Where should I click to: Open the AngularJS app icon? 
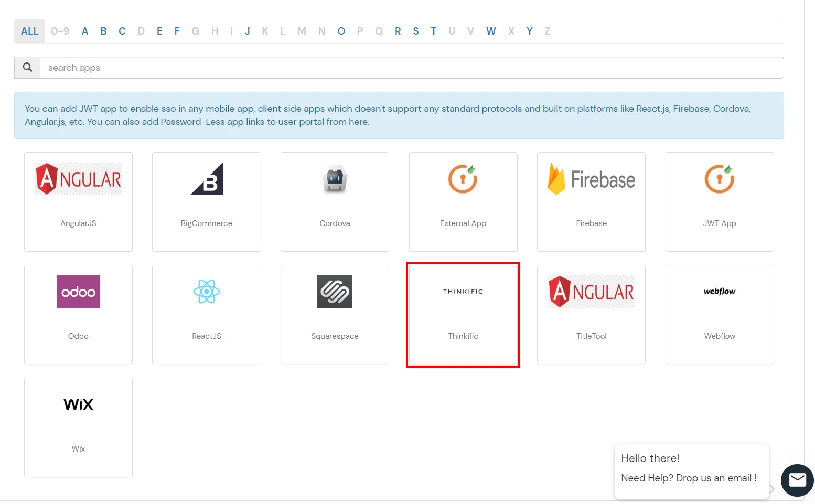pos(78,179)
